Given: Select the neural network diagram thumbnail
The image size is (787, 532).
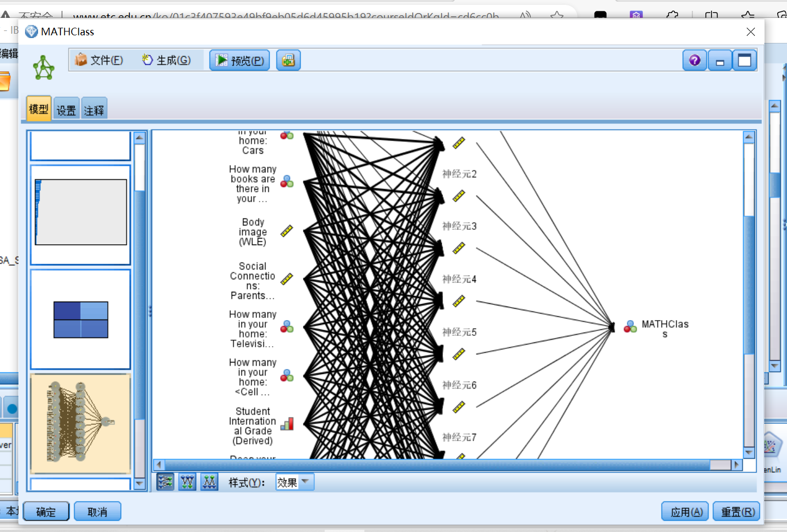Looking at the screenshot, I should click(x=80, y=424).
